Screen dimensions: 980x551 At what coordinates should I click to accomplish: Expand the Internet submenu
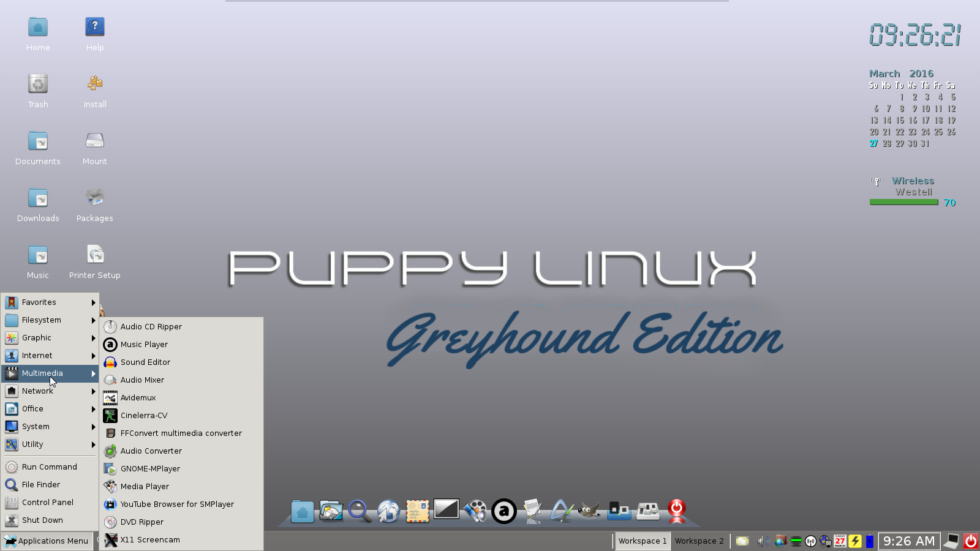click(x=50, y=356)
